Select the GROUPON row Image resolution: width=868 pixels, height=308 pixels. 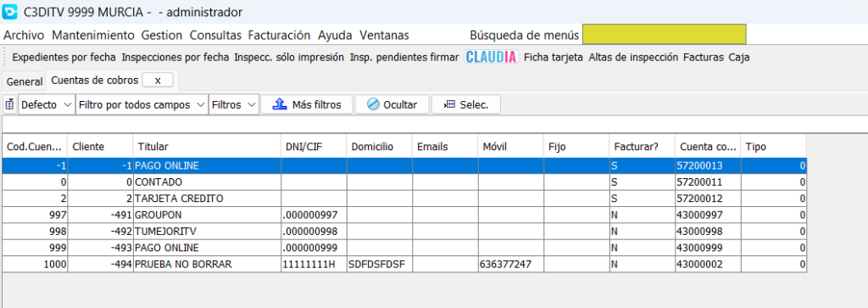point(404,215)
